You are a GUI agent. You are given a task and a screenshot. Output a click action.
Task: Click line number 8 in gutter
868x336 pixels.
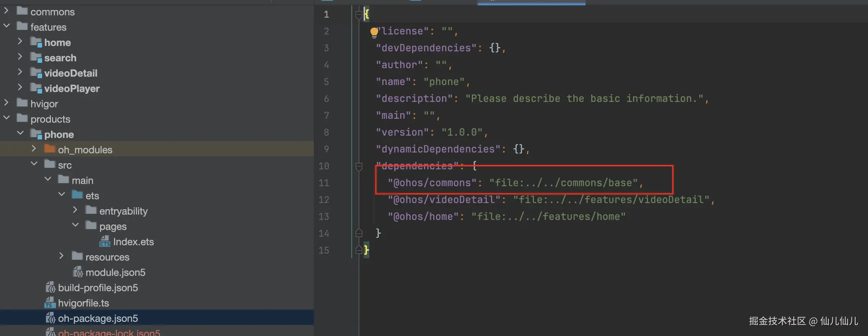tap(326, 132)
